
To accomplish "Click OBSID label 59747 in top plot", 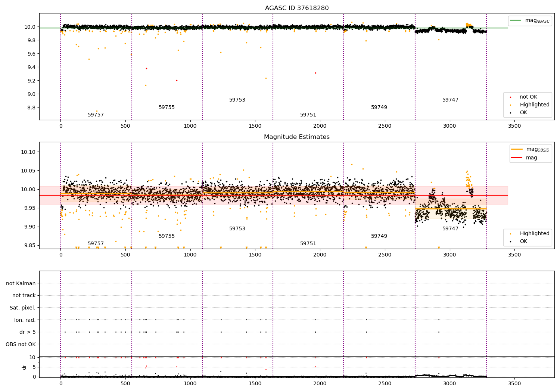I will coord(451,100).
